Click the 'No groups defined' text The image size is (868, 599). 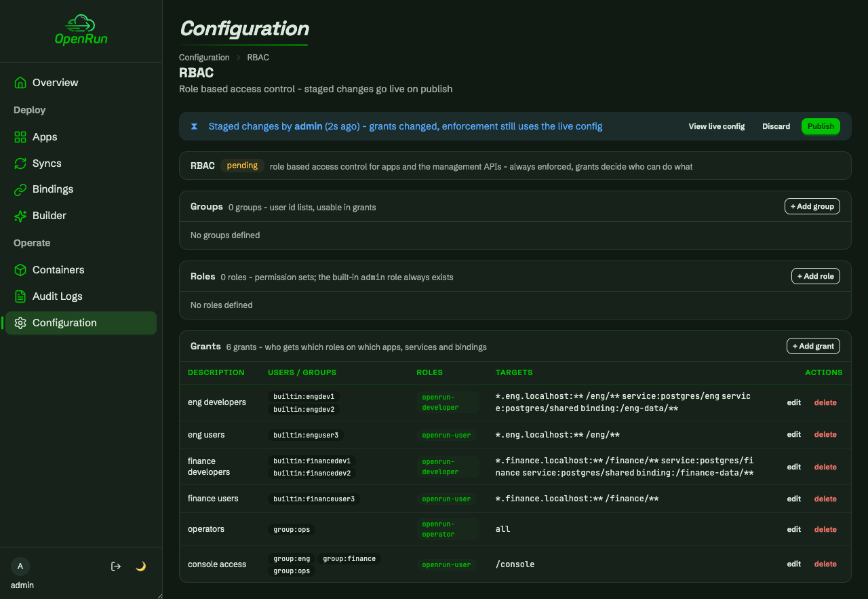[x=225, y=235]
